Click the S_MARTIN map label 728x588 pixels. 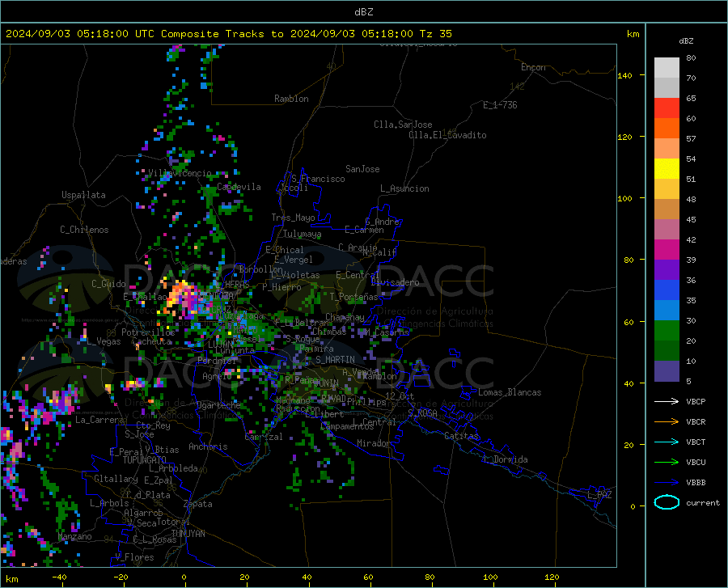coord(335,360)
